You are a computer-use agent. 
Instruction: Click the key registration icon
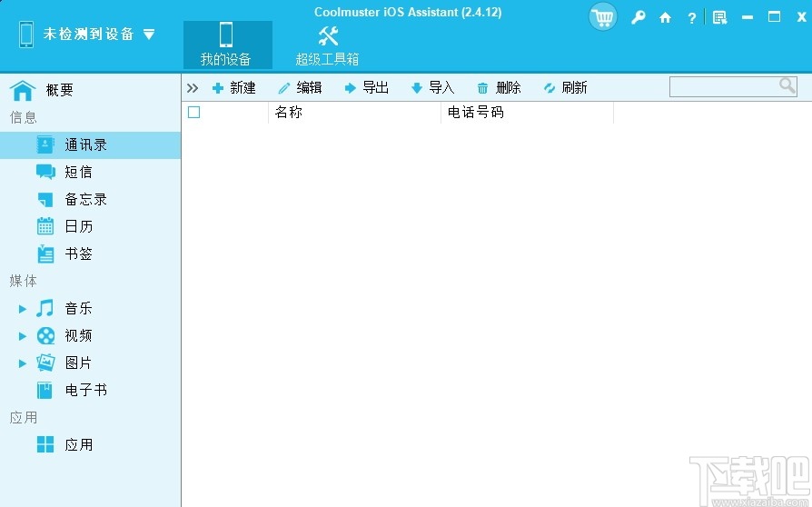(638, 17)
